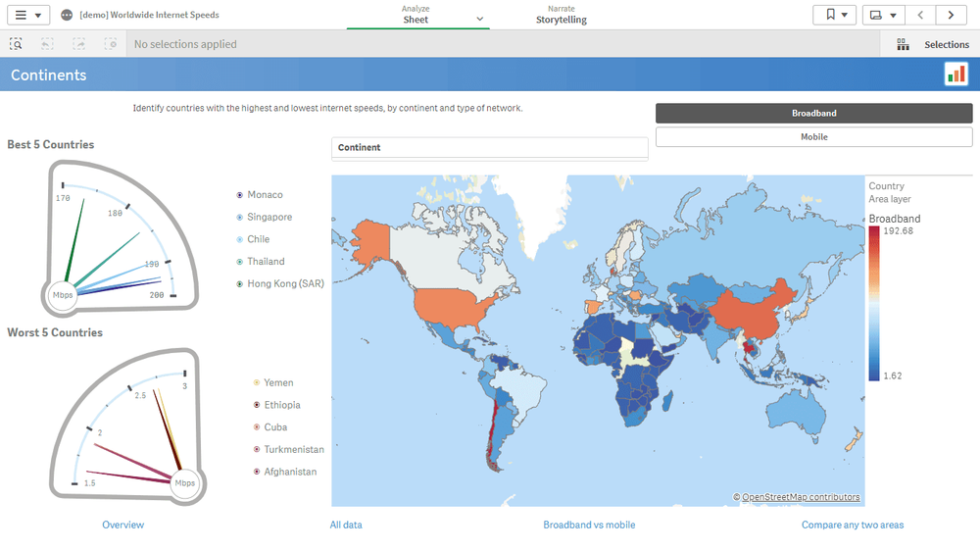Open the Selections tool
This screenshot has width=980, height=551.
click(x=933, y=44)
